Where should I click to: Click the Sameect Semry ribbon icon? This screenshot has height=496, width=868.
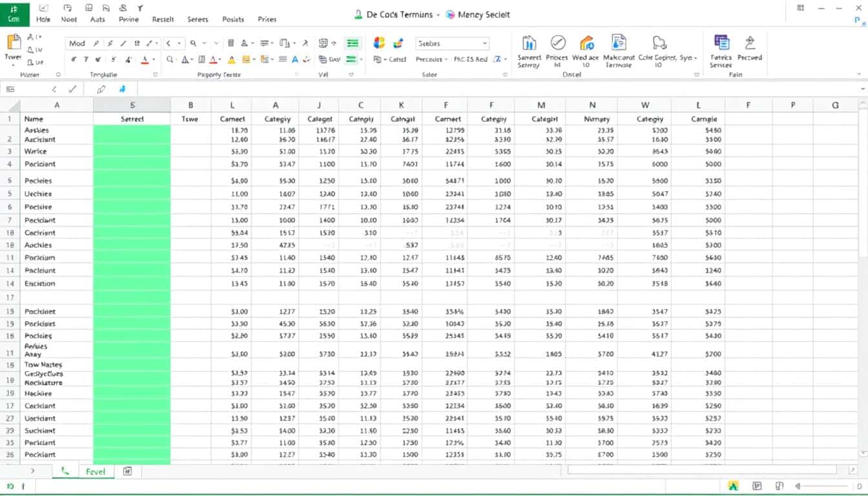(529, 52)
